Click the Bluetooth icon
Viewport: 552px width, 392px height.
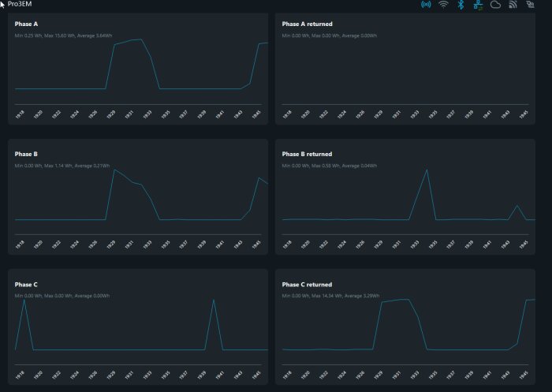coord(461,5)
